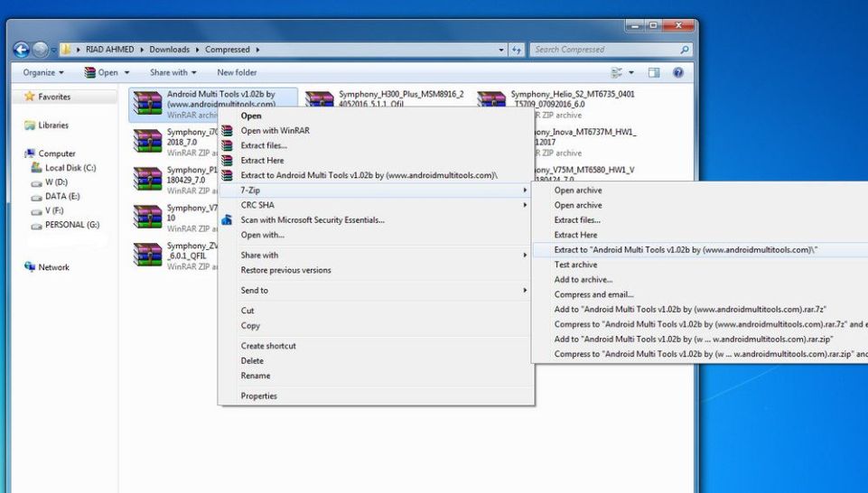The image size is (868, 493).
Task: Choose WinRAR Extract to Android Multi Tools folder
Action: [377, 176]
